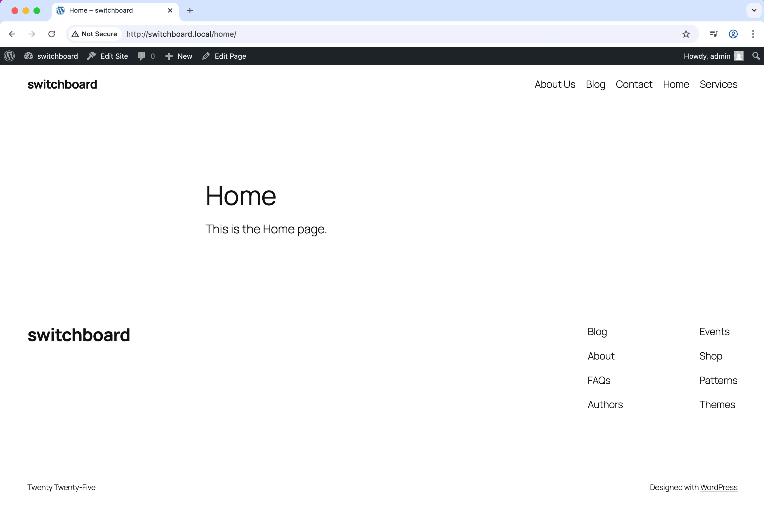Reload the page
Screen dimensions: 764x532
pyautogui.click(x=52, y=34)
